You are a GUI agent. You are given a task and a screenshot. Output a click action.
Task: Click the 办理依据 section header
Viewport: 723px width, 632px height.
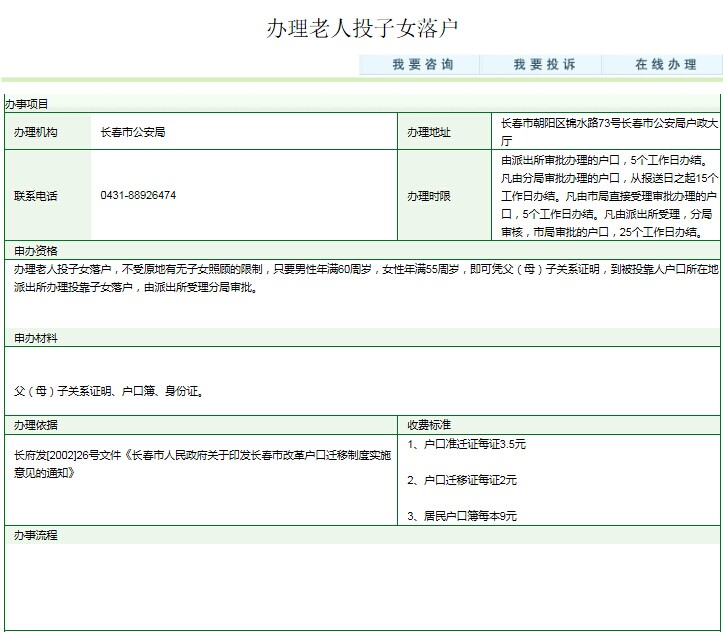click(x=201, y=425)
